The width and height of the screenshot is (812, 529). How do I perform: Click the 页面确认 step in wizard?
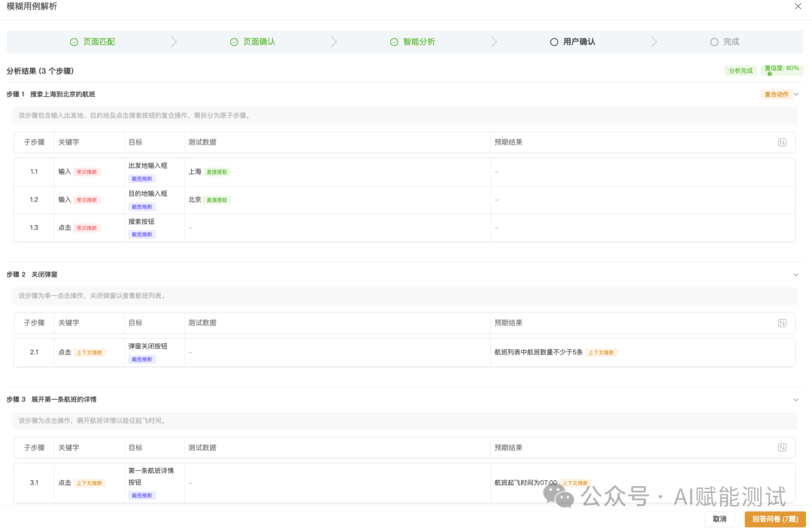click(253, 42)
